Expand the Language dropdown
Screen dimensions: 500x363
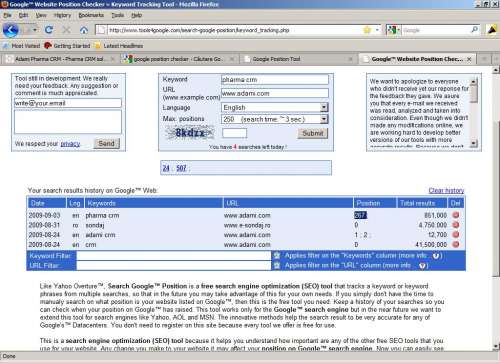(324, 107)
